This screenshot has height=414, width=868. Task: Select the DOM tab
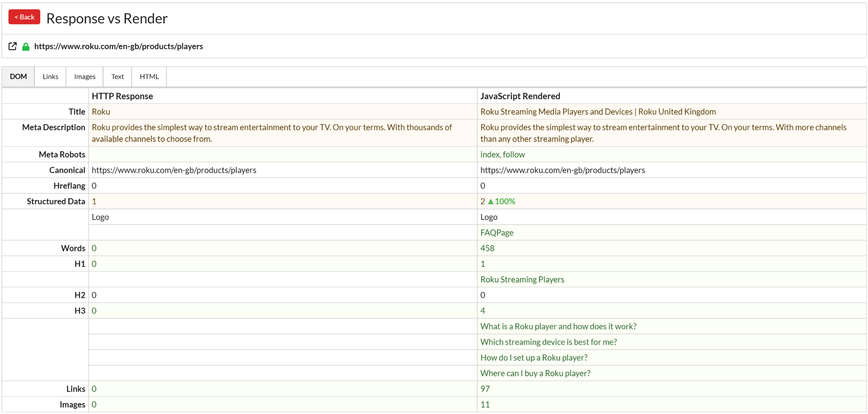[18, 77]
